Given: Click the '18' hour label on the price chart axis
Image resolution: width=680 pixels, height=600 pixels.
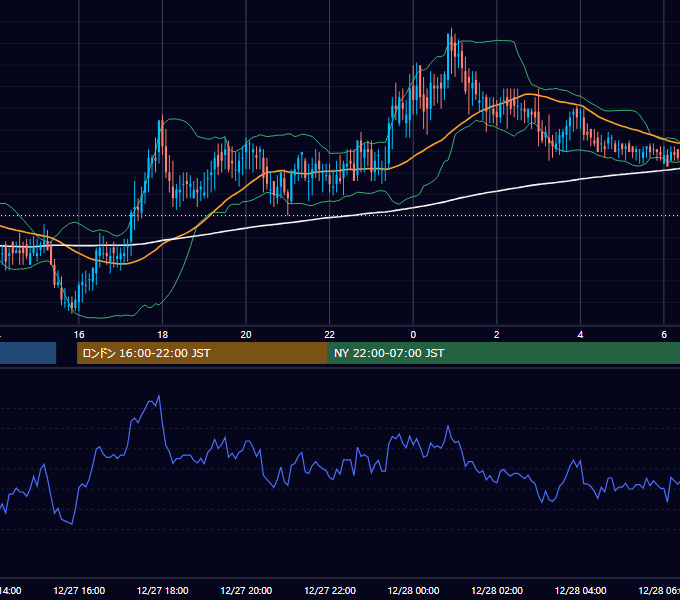Looking at the screenshot, I should pos(162,334).
